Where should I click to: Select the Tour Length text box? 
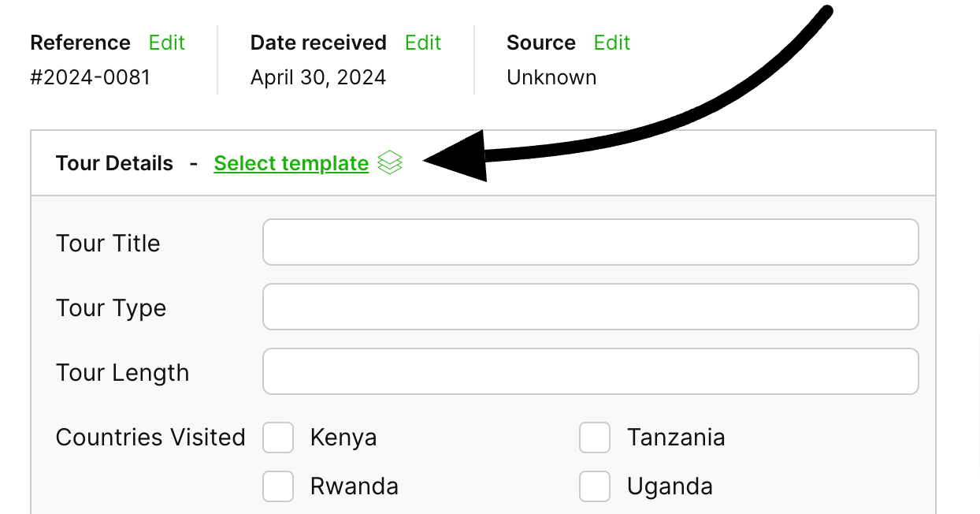(590, 371)
